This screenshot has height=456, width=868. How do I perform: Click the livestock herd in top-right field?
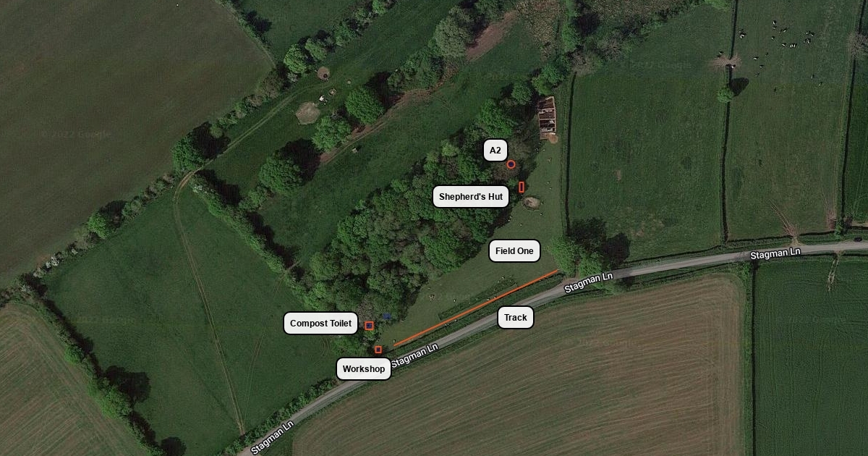(787, 35)
